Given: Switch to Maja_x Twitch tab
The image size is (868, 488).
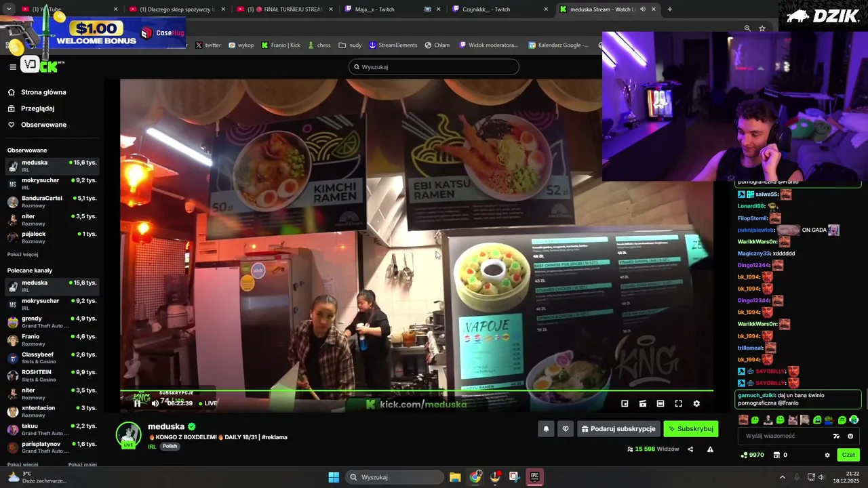Looking at the screenshot, I should [x=392, y=9].
